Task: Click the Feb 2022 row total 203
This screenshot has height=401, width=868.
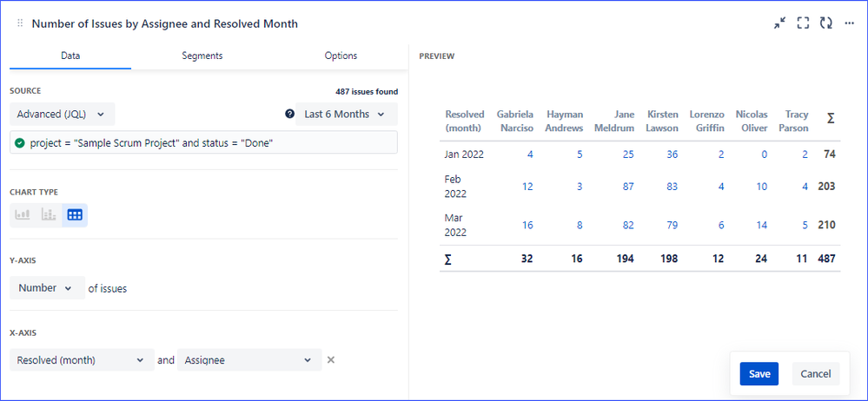Action: tap(826, 187)
